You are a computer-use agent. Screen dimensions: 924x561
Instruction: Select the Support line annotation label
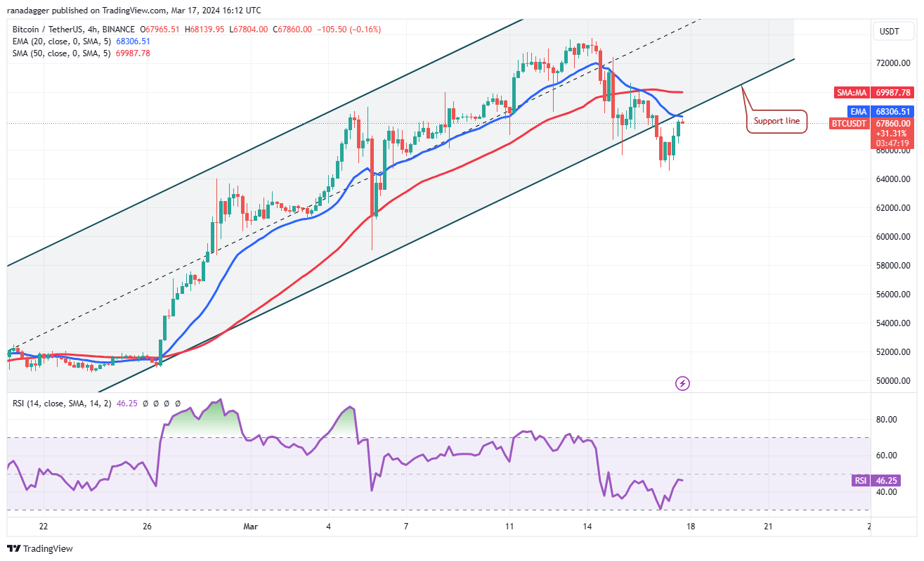[x=776, y=121]
